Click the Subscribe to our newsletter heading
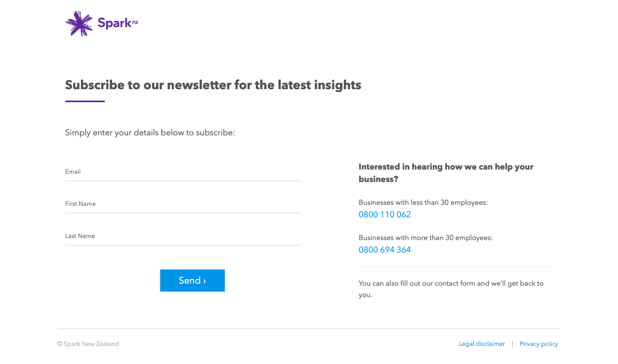Viewport: 618px width, 364px height. pyautogui.click(x=213, y=85)
